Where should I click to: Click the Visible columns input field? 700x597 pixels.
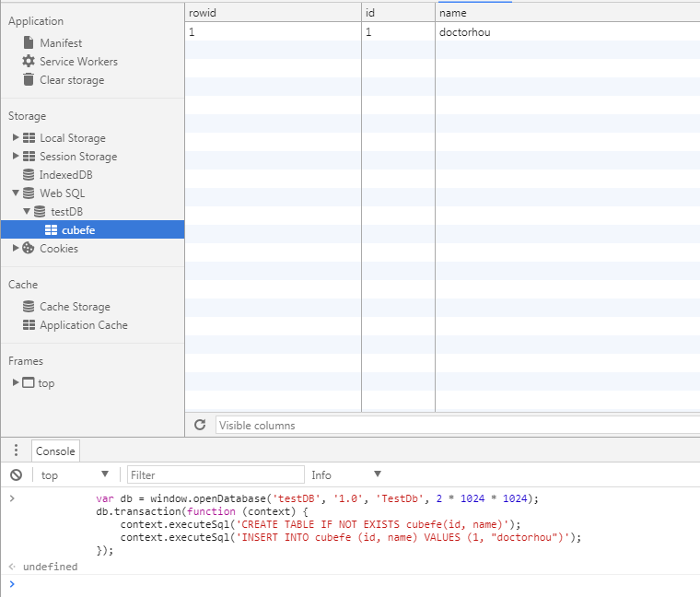click(x=457, y=425)
